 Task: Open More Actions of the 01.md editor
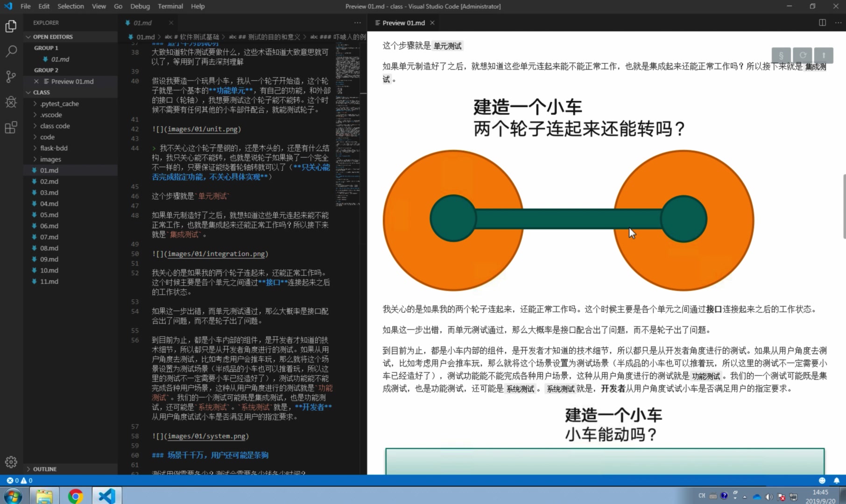click(357, 22)
